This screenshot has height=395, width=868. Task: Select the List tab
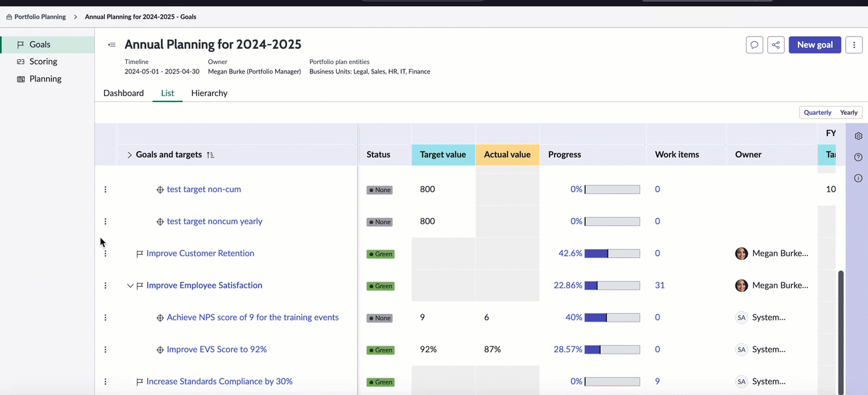click(x=168, y=93)
